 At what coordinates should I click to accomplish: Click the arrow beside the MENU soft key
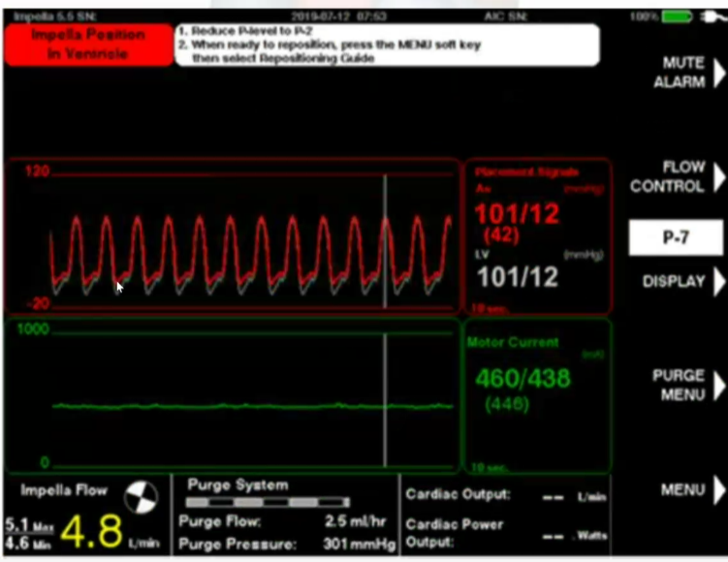click(718, 489)
